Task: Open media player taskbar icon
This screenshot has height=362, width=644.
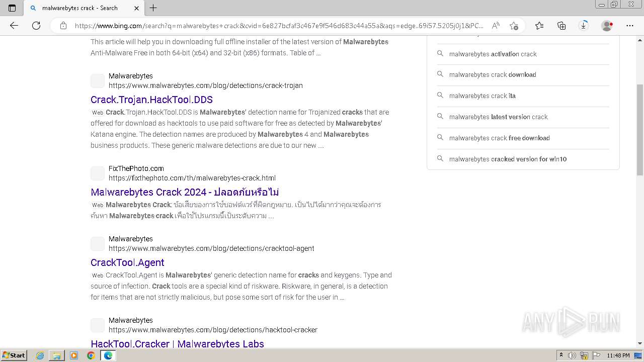Action: [74, 355]
